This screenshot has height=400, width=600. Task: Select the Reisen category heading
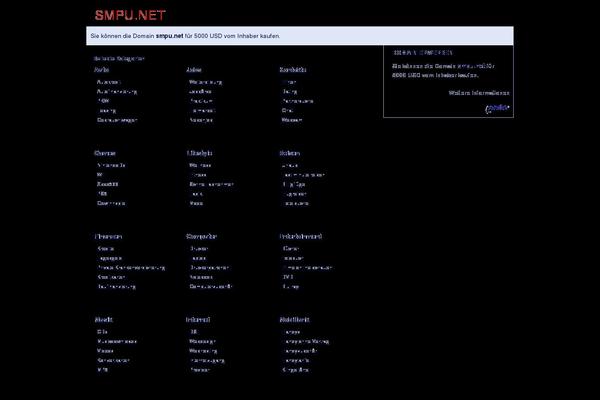(290, 153)
